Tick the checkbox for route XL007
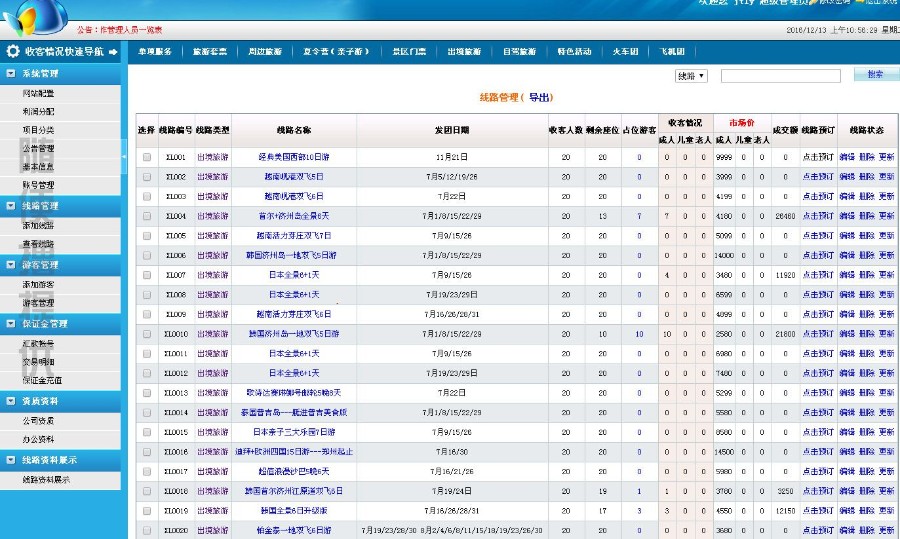 coord(147,275)
